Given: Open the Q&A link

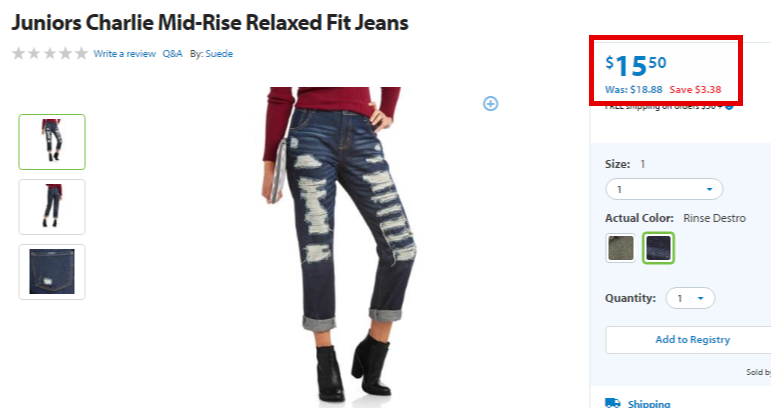Looking at the screenshot, I should (x=173, y=54).
